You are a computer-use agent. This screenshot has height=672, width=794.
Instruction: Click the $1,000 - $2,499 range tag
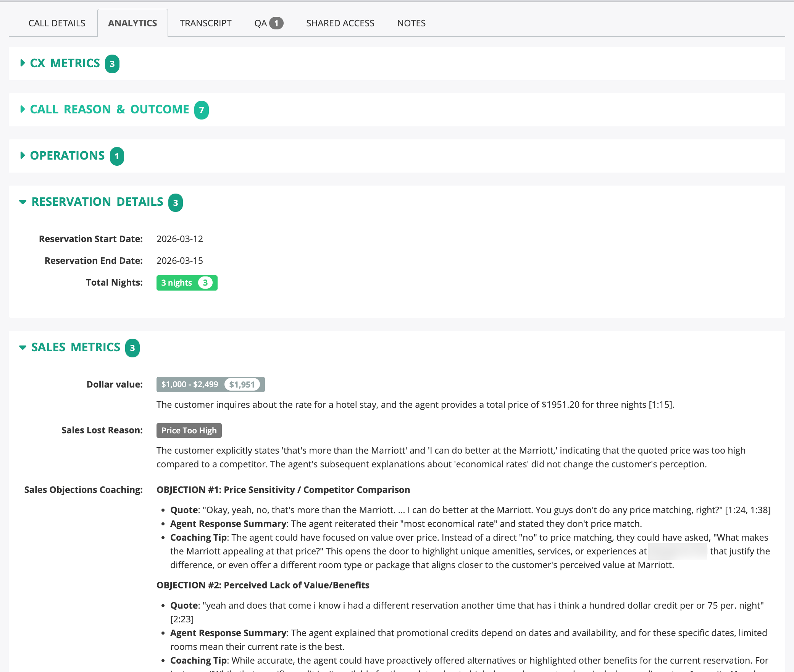tap(190, 384)
